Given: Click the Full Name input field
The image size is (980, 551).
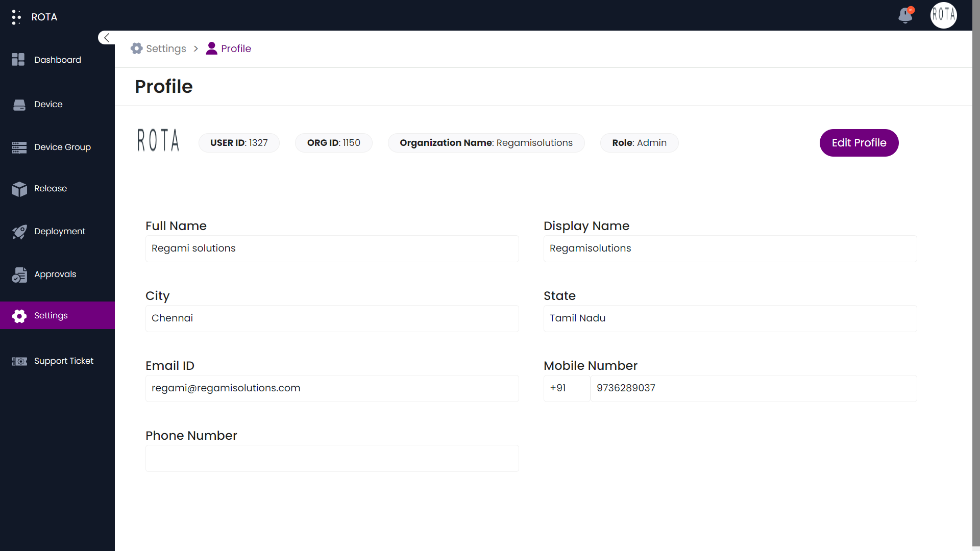Looking at the screenshot, I should [x=332, y=248].
